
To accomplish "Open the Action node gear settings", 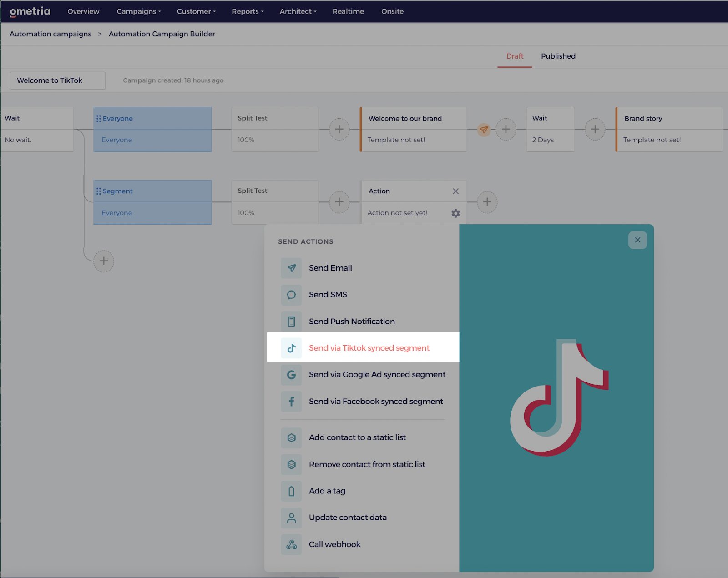I will [x=455, y=213].
